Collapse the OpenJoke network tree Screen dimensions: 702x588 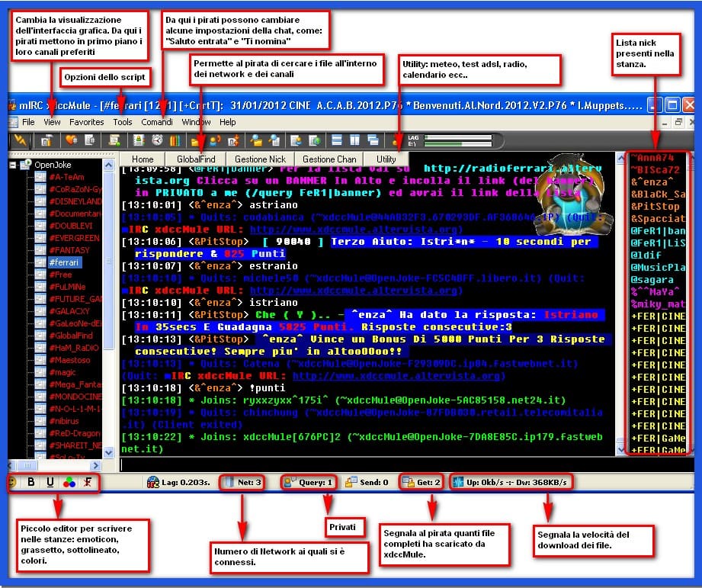click(x=15, y=164)
